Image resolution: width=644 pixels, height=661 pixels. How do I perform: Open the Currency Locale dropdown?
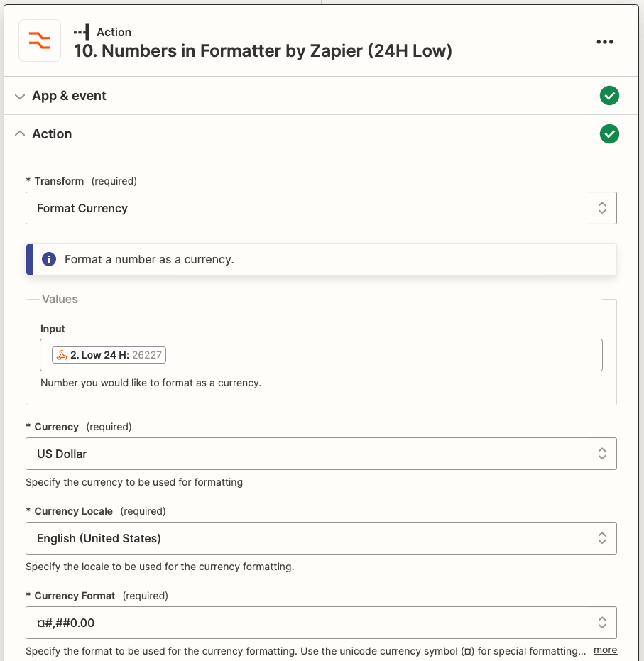[321, 538]
